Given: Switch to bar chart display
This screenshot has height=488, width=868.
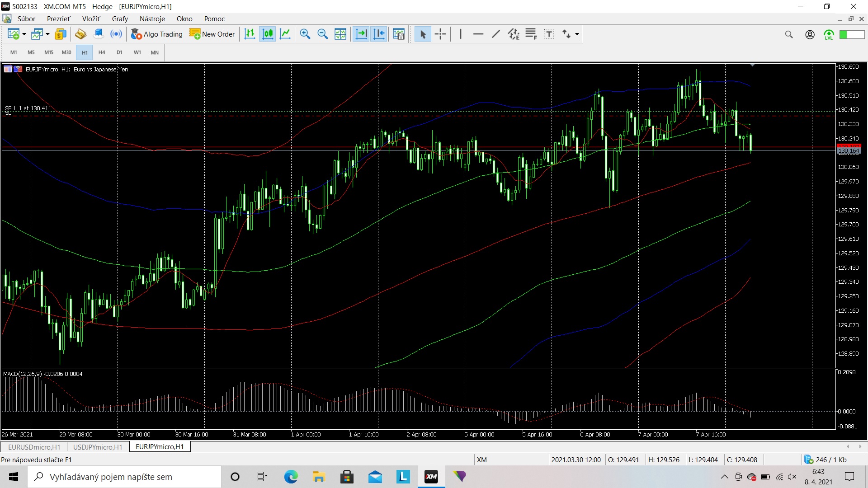Looking at the screenshot, I should (x=250, y=34).
